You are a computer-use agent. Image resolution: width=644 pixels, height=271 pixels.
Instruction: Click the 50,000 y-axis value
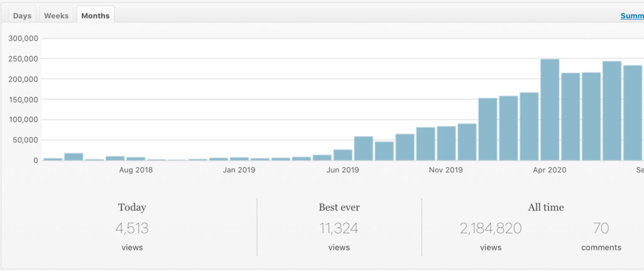pyautogui.click(x=26, y=140)
